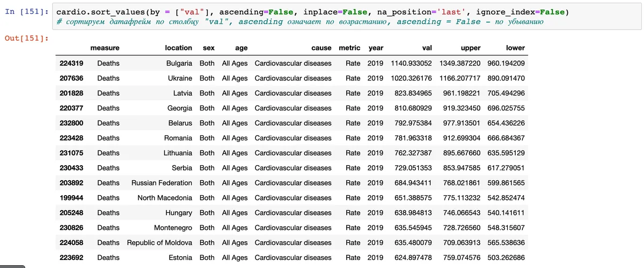
Task: Click the In [151] cell prompt
Action: tap(27, 12)
